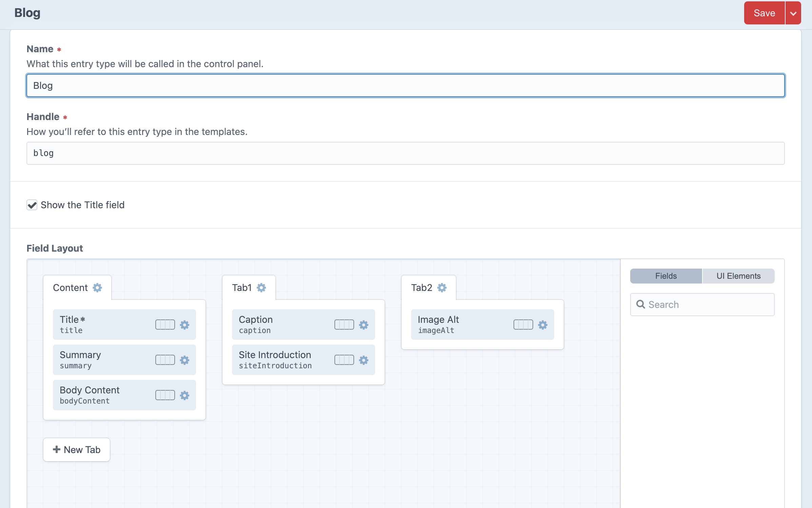The image size is (812, 508).
Task: Select the Fields tab
Action: point(666,276)
